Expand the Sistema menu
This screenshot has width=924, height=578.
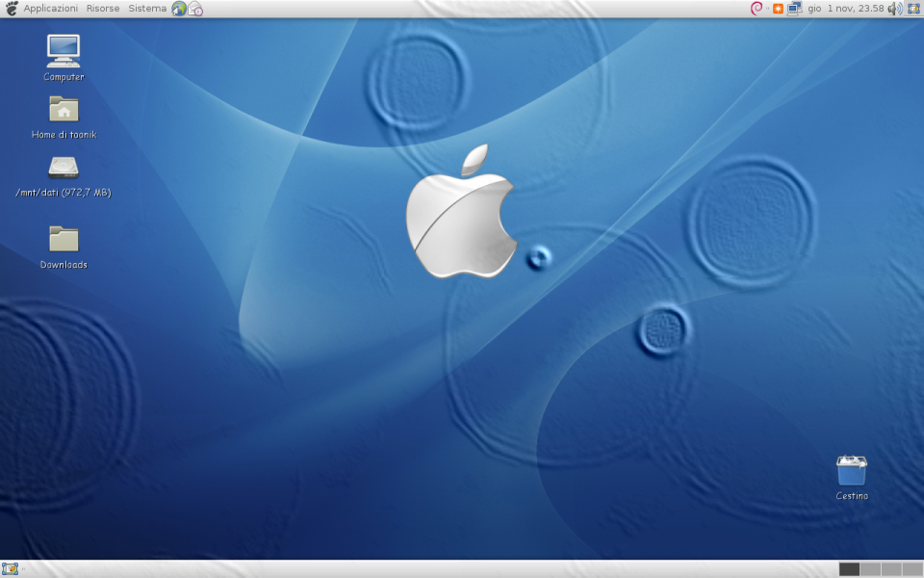click(x=147, y=9)
